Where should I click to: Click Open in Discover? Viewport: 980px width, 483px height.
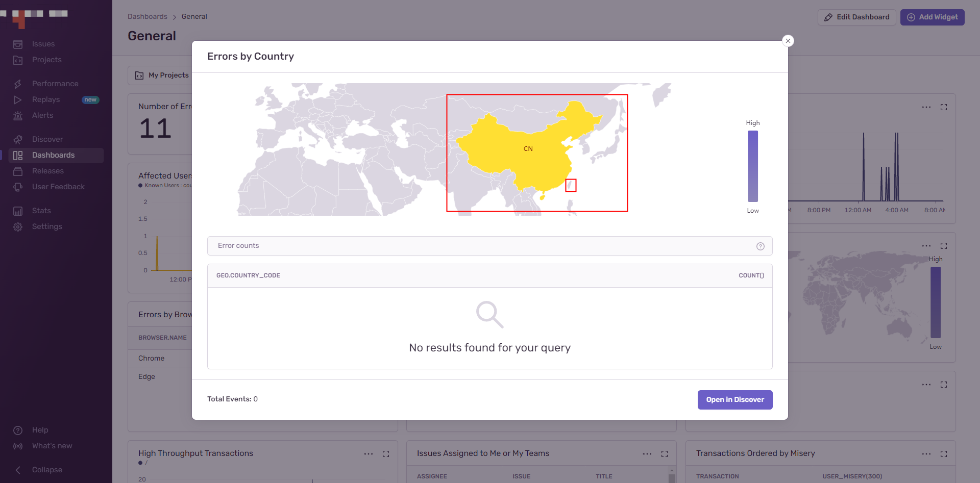click(x=734, y=399)
